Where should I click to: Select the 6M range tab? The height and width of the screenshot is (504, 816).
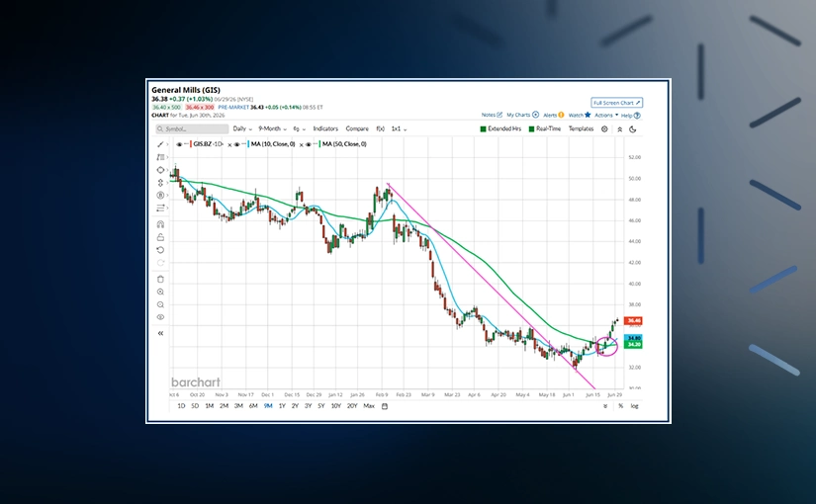click(253, 406)
